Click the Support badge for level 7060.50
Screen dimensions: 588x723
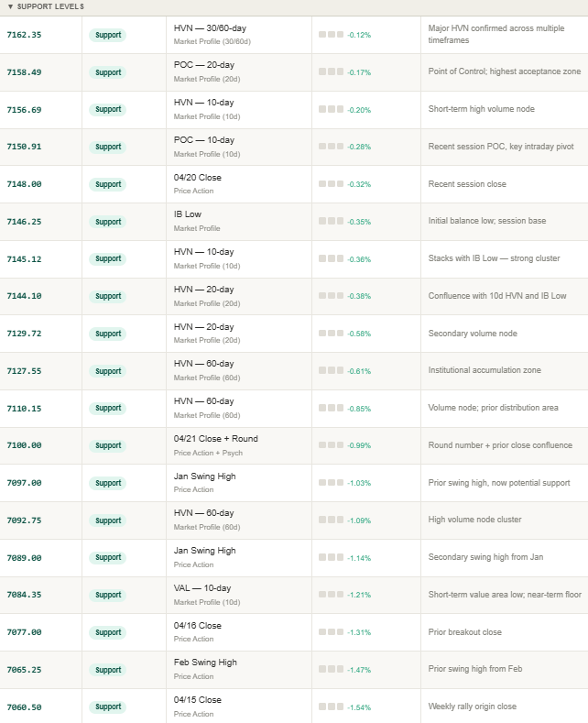tap(108, 707)
